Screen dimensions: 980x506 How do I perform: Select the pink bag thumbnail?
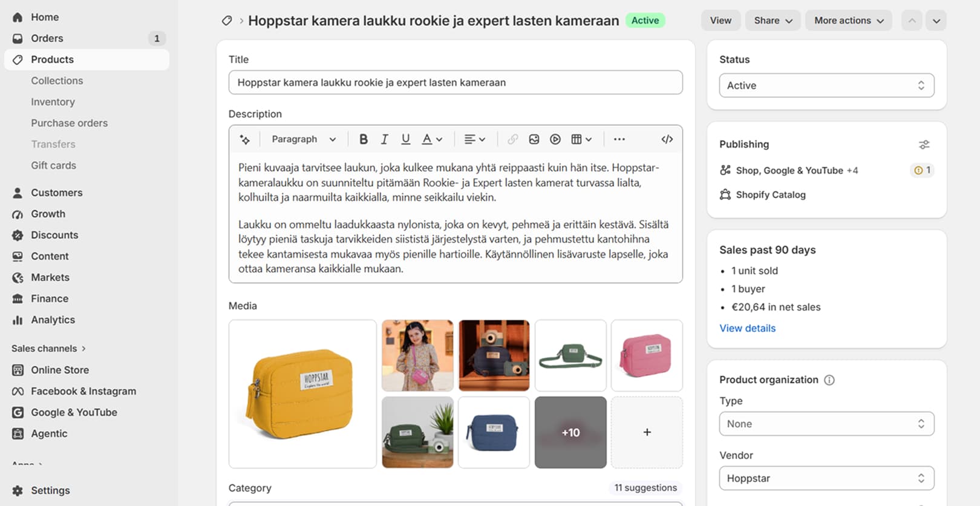[x=647, y=355]
